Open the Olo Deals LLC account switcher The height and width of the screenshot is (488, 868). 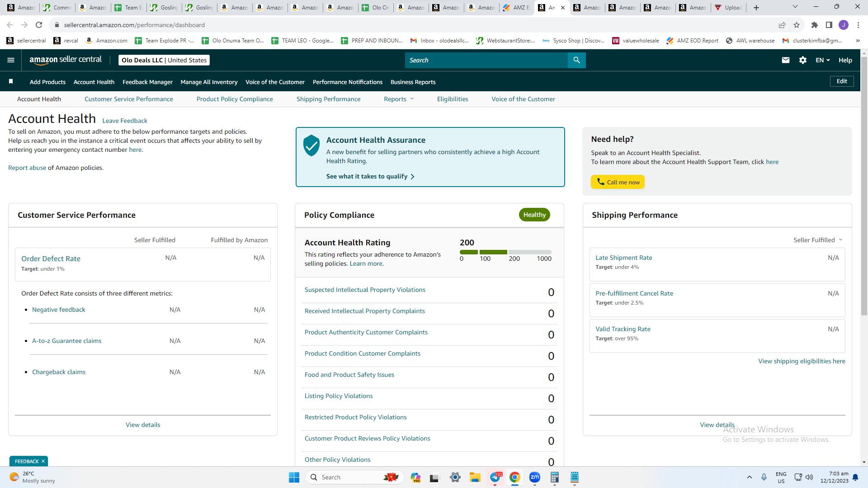click(x=164, y=60)
